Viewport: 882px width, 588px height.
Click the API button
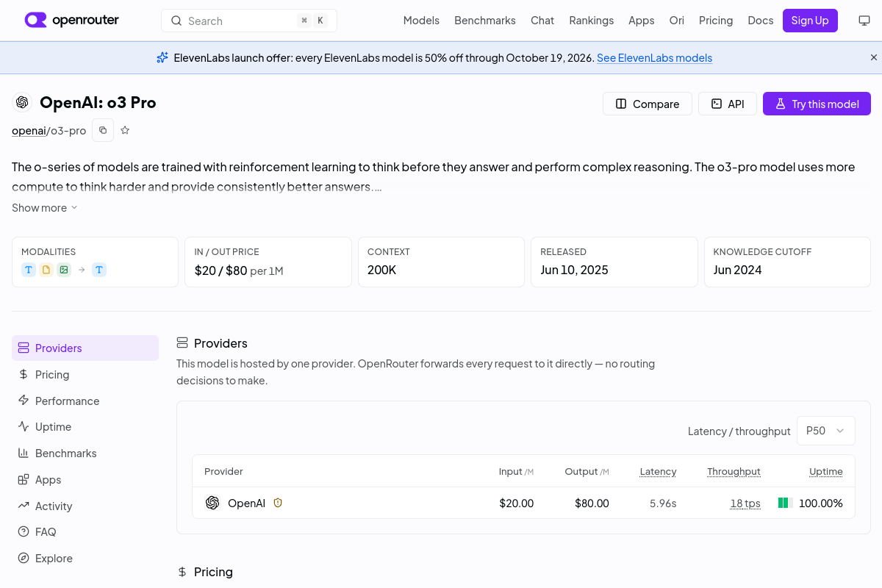click(727, 104)
